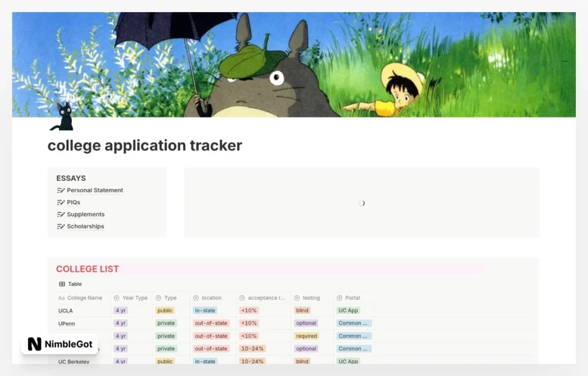The width and height of the screenshot is (588, 376).
Task: Click the COLLEGE LIST heading
Action: tap(87, 269)
